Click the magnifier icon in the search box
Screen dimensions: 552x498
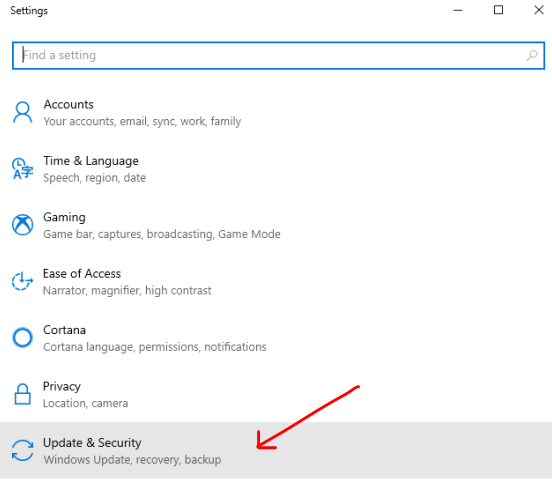coord(532,55)
